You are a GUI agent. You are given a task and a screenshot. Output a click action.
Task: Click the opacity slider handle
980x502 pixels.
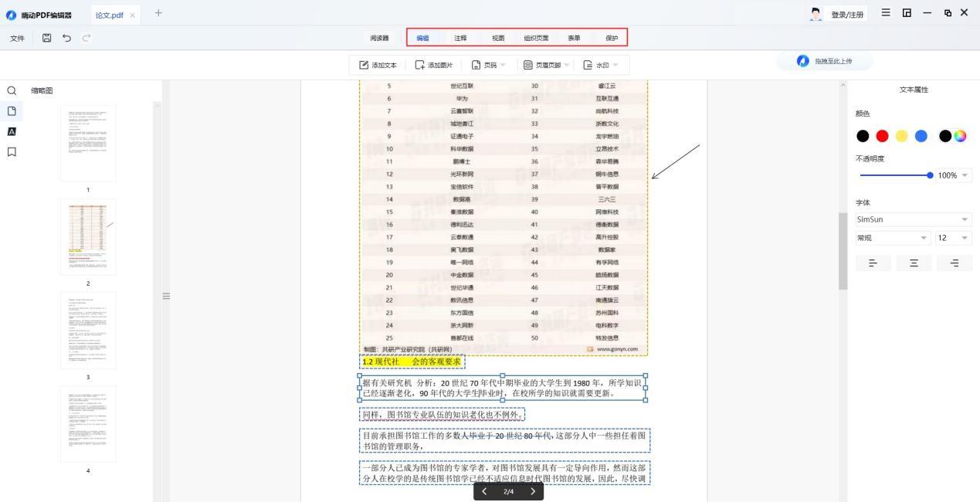930,175
